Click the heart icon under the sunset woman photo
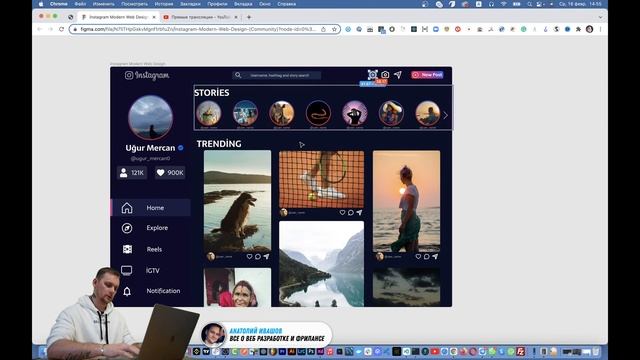This screenshot has width=640, height=360. (x=418, y=257)
